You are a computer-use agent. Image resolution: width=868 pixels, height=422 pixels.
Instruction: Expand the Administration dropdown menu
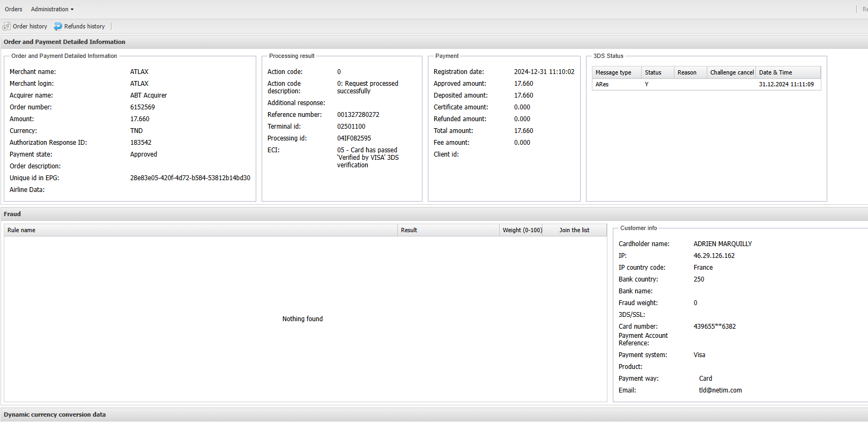click(x=52, y=9)
